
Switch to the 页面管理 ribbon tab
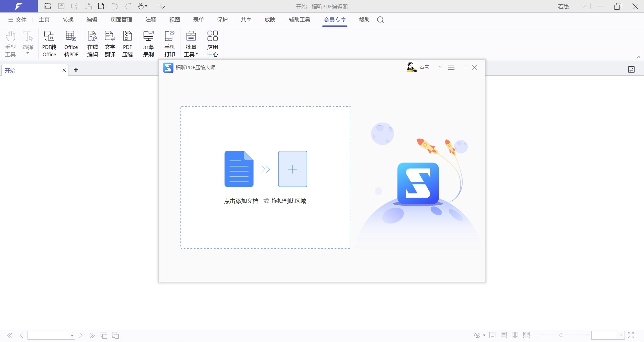coord(121,20)
